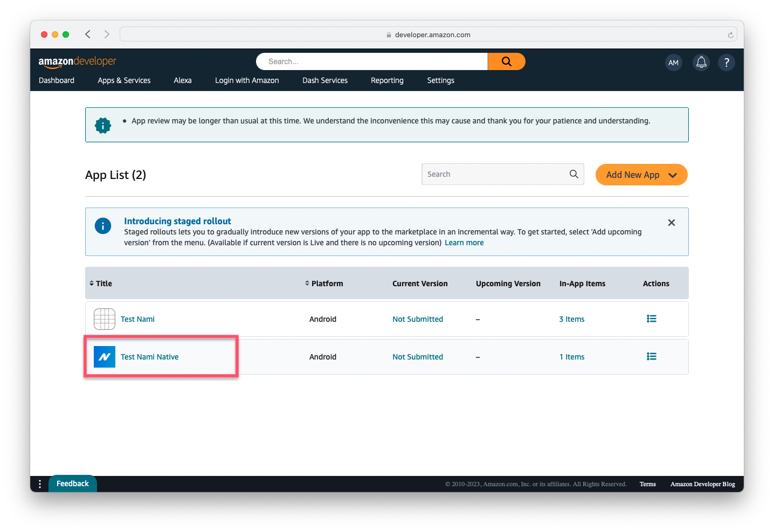Viewport: 774px width, 532px height.
Task: Open Dash Services menu
Action: [325, 80]
